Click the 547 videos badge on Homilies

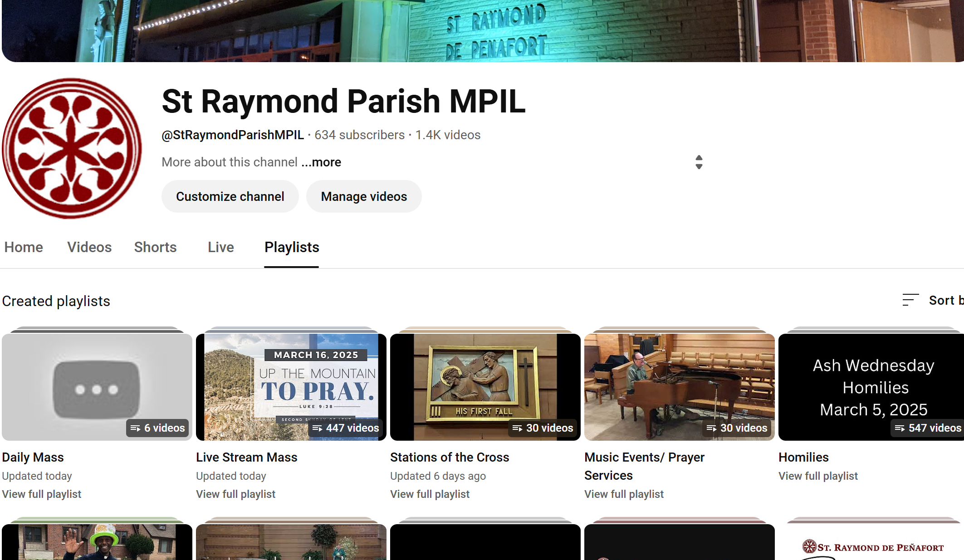(927, 428)
